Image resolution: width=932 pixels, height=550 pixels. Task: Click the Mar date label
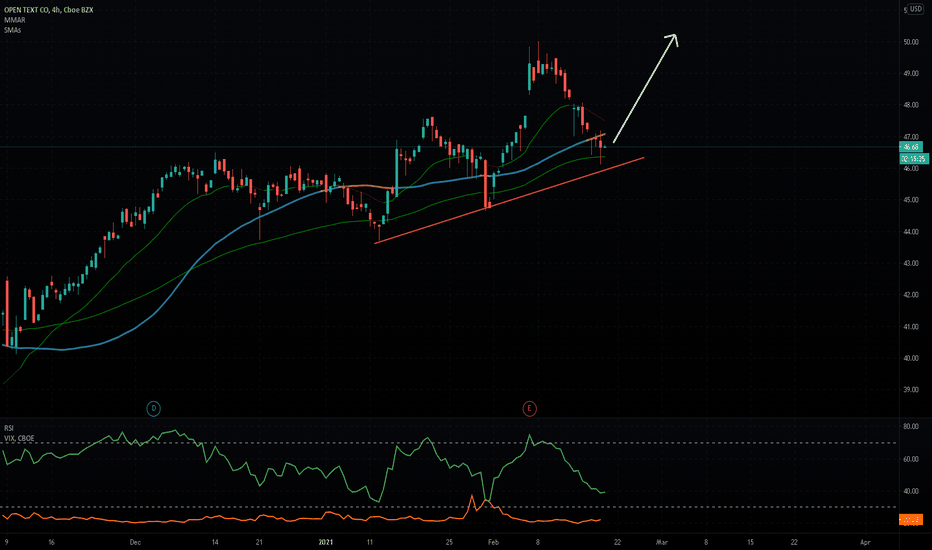(662, 542)
